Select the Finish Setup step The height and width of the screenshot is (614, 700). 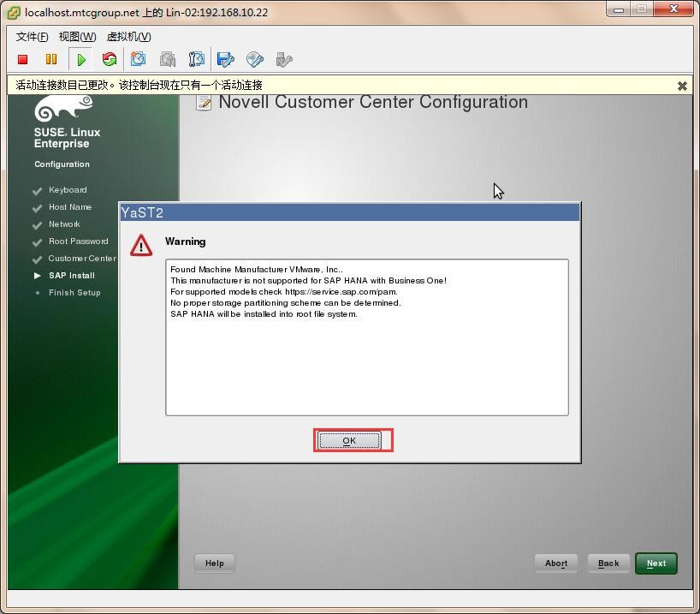click(x=74, y=293)
